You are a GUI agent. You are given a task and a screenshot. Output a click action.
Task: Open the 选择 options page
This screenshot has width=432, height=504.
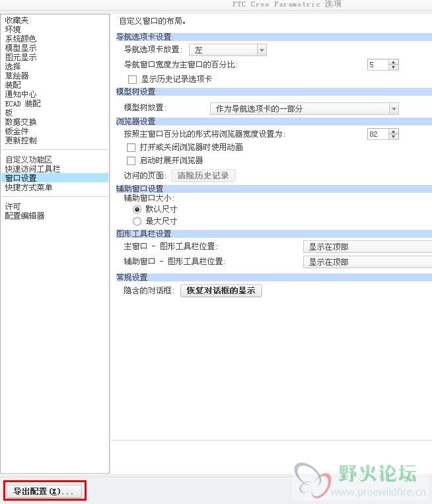click(13, 67)
